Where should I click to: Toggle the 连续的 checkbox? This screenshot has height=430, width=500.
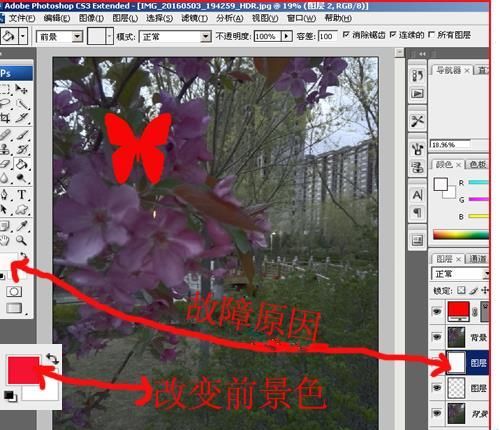coord(393,34)
